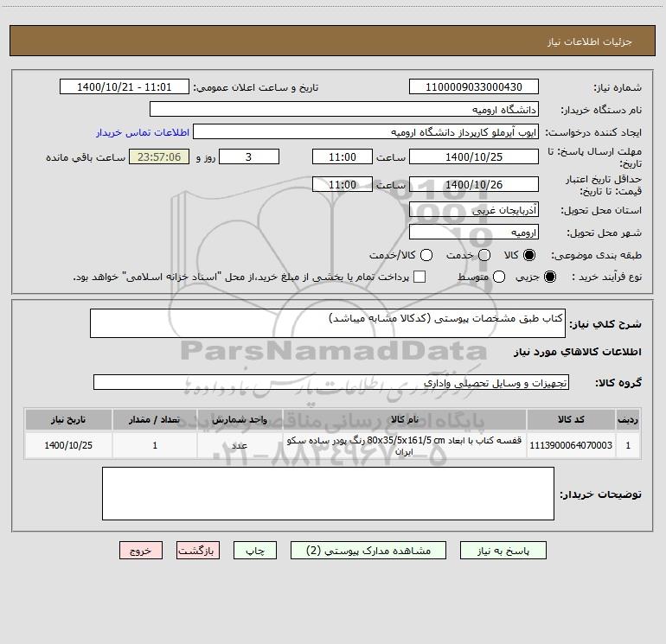The image size is (666, 644).
Task: Click the شماره نیاز number field
Action: click(x=474, y=86)
